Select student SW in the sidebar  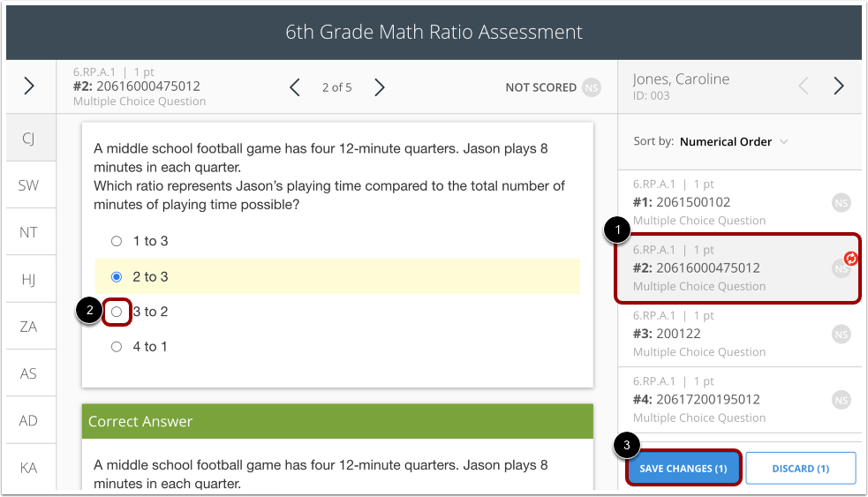pyautogui.click(x=29, y=185)
